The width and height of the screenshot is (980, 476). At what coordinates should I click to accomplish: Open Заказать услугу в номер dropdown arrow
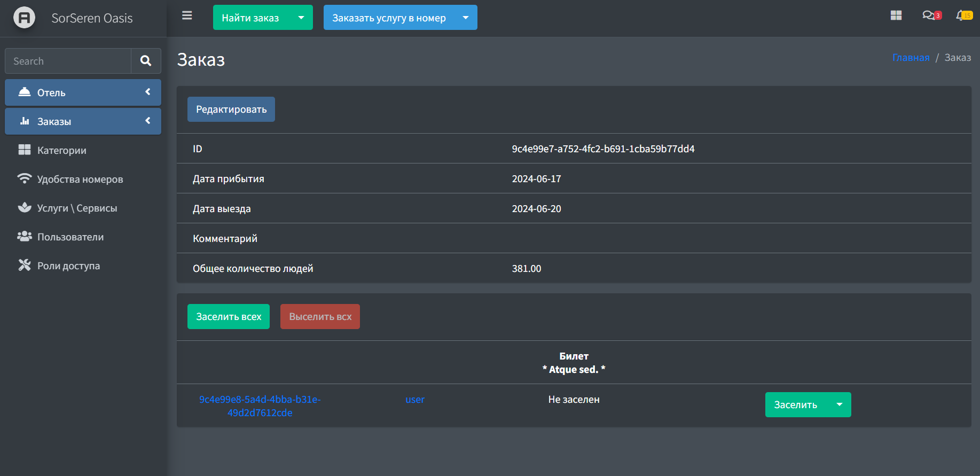(466, 18)
